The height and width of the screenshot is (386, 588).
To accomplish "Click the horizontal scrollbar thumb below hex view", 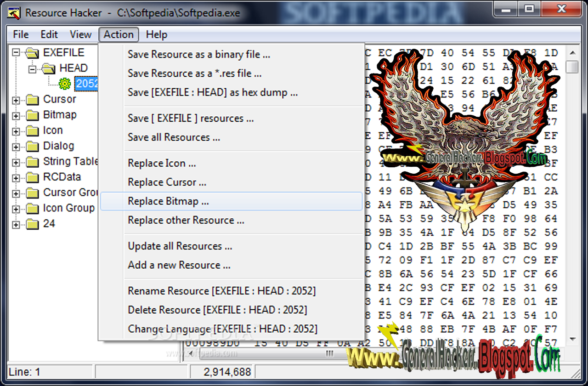I will 329,354.
